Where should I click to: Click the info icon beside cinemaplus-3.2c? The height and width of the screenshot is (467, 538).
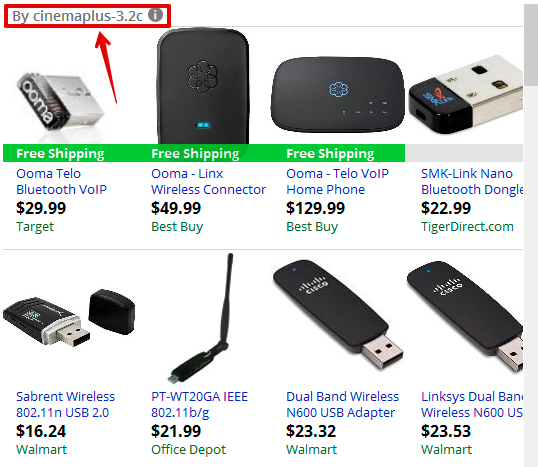155,15
